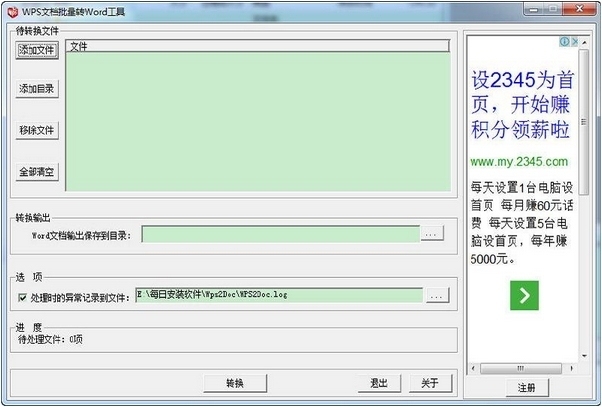The image size is (602, 407).
Task: Minimize the WPS conversion tool window
Action: coord(534,10)
